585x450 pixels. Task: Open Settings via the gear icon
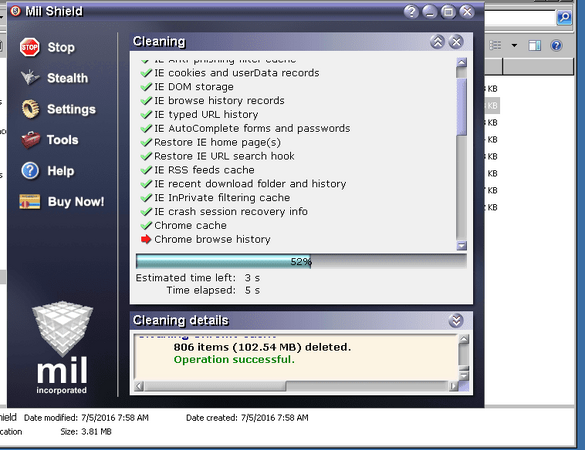(30, 109)
